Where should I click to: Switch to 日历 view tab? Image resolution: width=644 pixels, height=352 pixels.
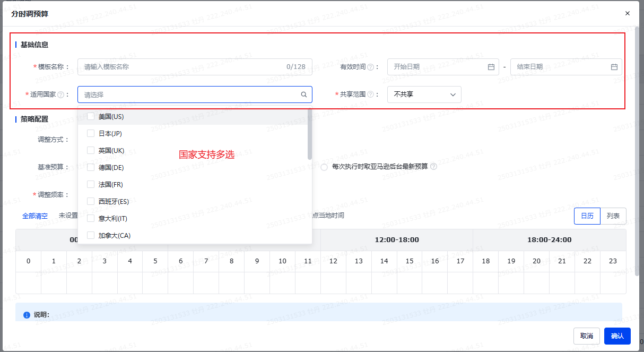tap(587, 216)
